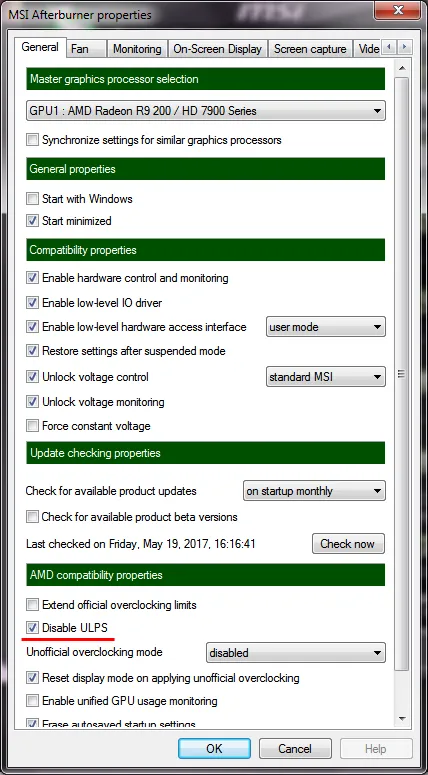
Task: Open the master graphics processor dropdown
Action: click(x=206, y=111)
